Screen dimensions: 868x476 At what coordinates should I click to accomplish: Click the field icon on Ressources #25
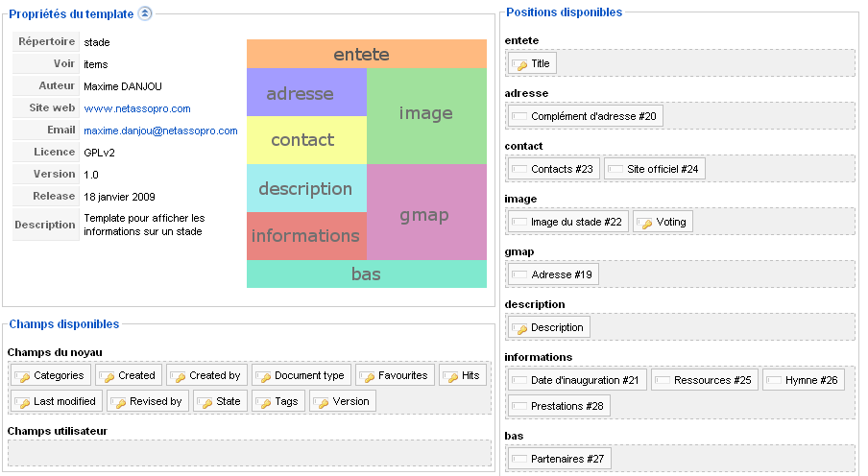tap(663, 380)
